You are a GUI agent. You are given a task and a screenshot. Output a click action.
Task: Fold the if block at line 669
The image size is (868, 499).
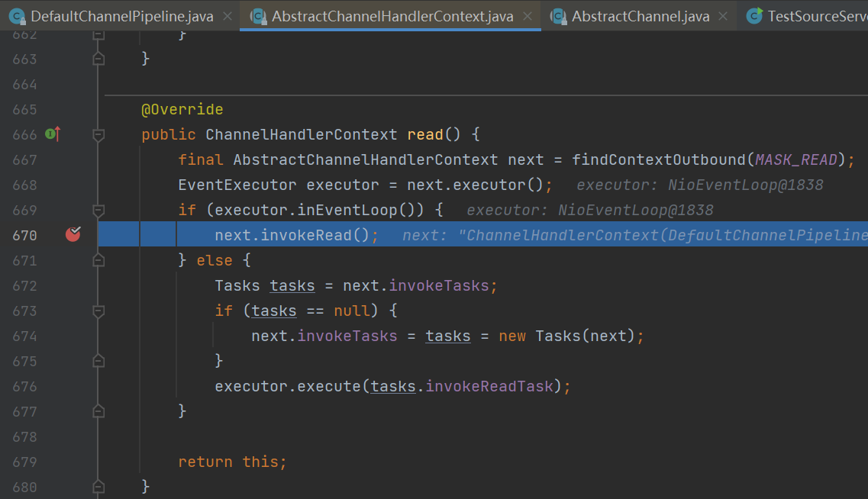[x=98, y=211]
